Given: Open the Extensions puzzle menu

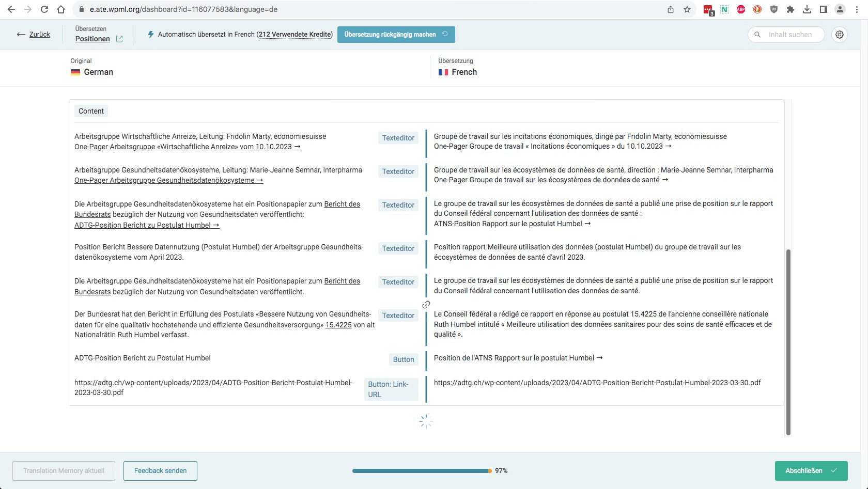Looking at the screenshot, I should [x=791, y=9].
